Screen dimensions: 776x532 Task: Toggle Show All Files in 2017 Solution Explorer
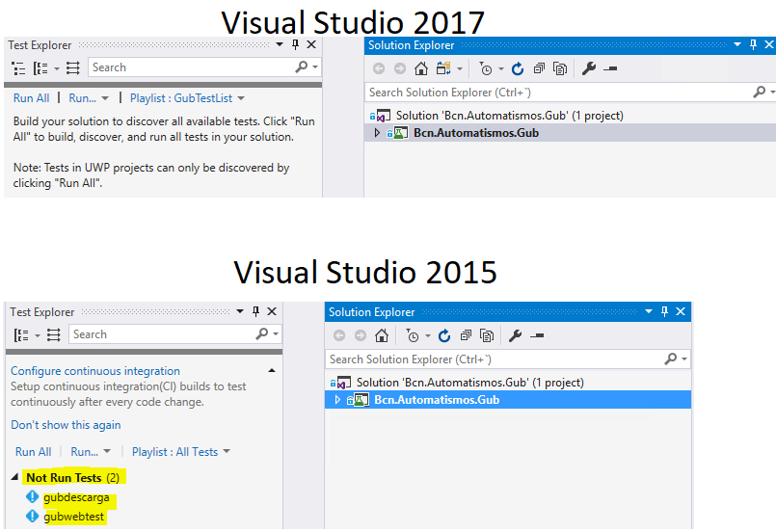pyautogui.click(x=560, y=68)
